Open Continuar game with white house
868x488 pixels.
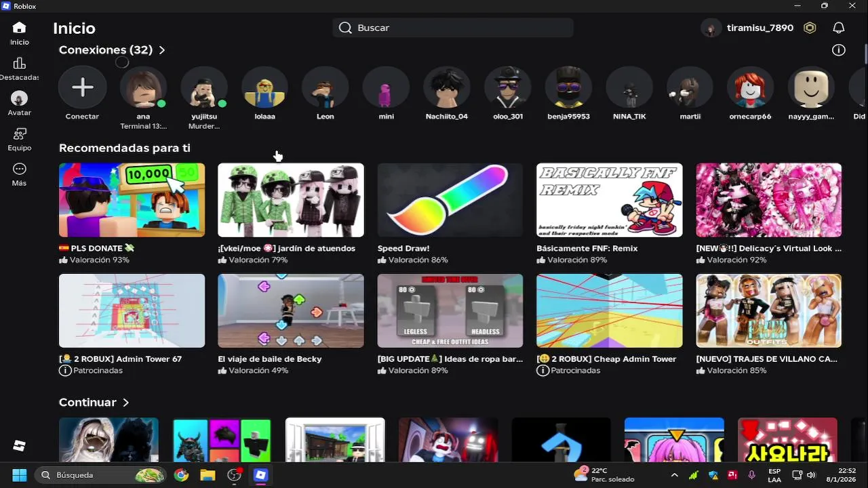point(335,440)
